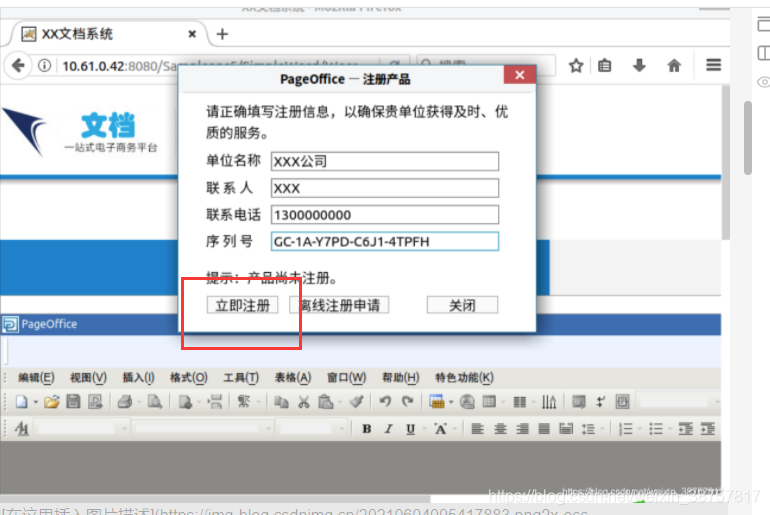
Task: Click the Print Preview magnifier icon
Action: pos(155,402)
